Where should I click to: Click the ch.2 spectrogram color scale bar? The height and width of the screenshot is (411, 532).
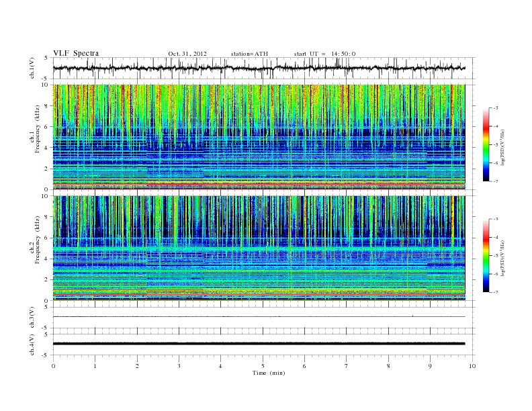tap(486, 255)
